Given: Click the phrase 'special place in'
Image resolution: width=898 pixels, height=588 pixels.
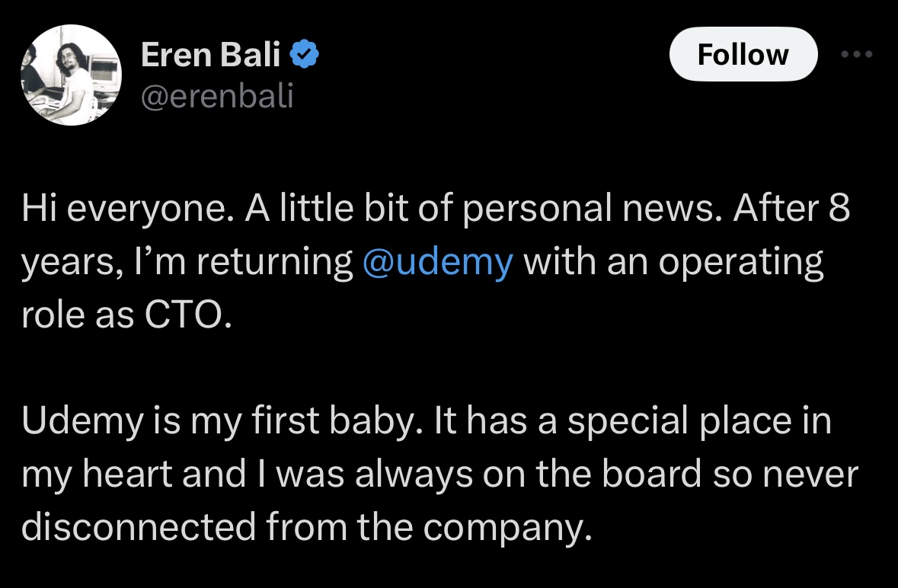Looking at the screenshot, I should [699, 422].
